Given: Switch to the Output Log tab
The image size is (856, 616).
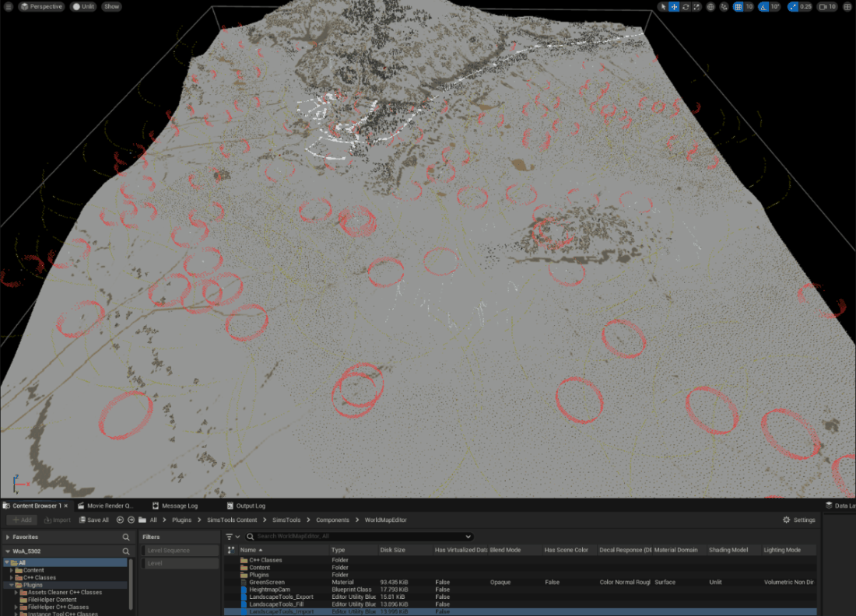Looking at the screenshot, I should click(246, 506).
